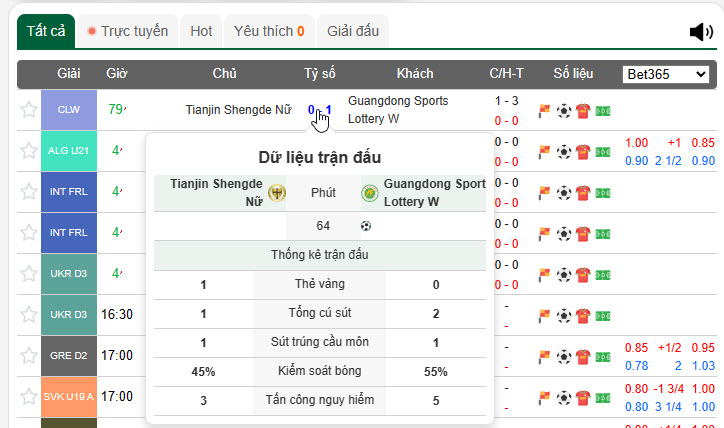Star the SVK U19 A match
Screen dimensions: 724x428
coord(28,397)
